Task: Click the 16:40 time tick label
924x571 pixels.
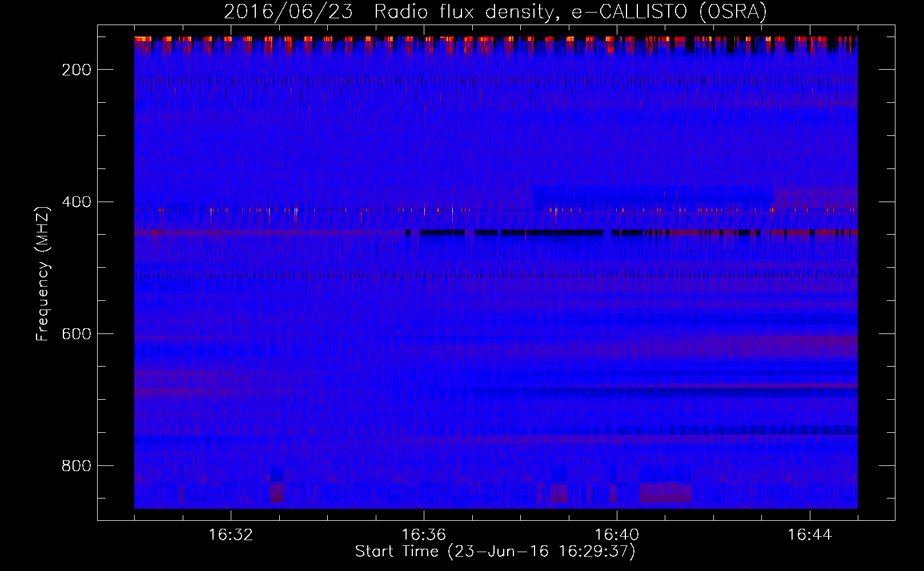Action: (x=617, y=535)
